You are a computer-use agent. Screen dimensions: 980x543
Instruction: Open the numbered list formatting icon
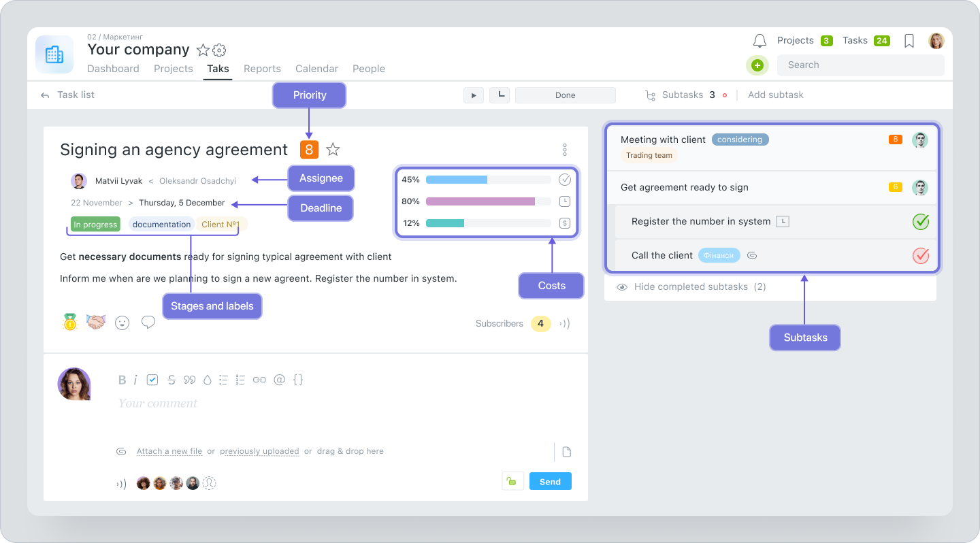click(240, 380)
